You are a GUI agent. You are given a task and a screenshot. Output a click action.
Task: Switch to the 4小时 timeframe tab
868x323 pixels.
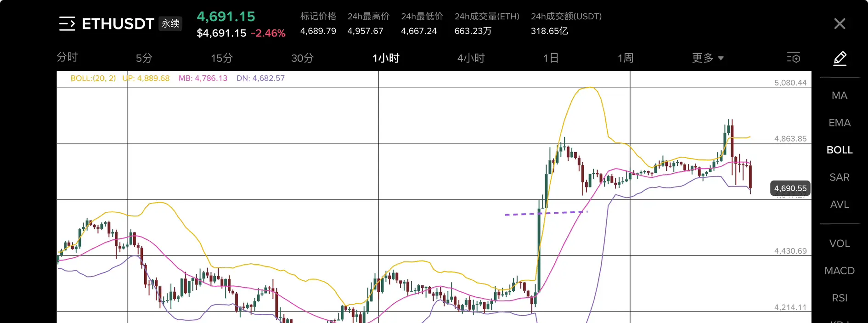coord(471,58)
